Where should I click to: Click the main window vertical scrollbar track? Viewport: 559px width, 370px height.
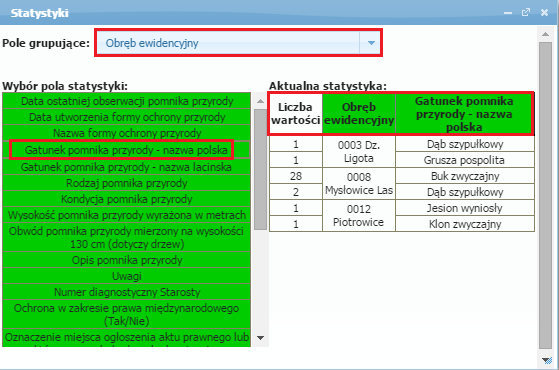(545, 195)
